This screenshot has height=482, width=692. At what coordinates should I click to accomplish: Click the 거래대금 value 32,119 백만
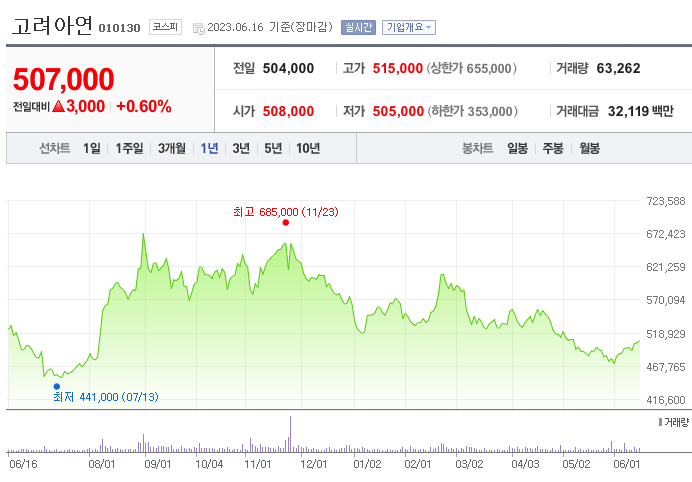tap(640, 111)
